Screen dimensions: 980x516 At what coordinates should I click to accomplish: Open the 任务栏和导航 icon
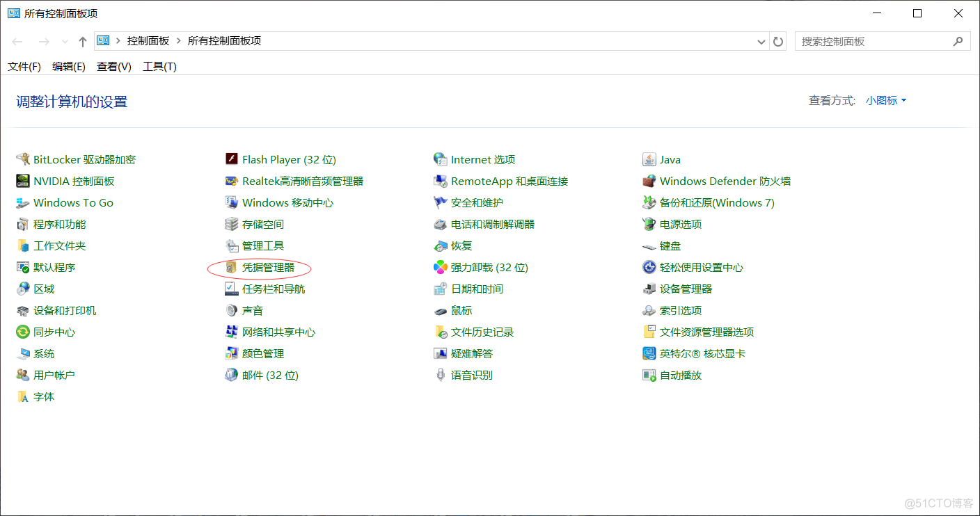[x=232, y=289]
